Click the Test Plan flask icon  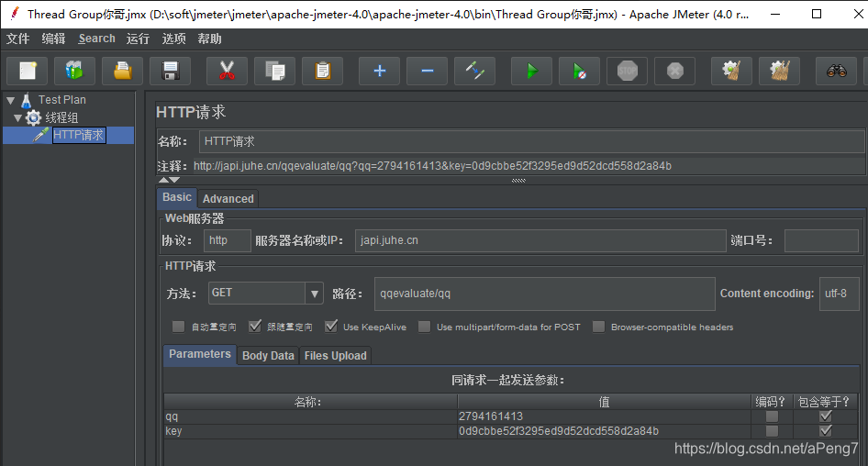[x=26, y=100]
